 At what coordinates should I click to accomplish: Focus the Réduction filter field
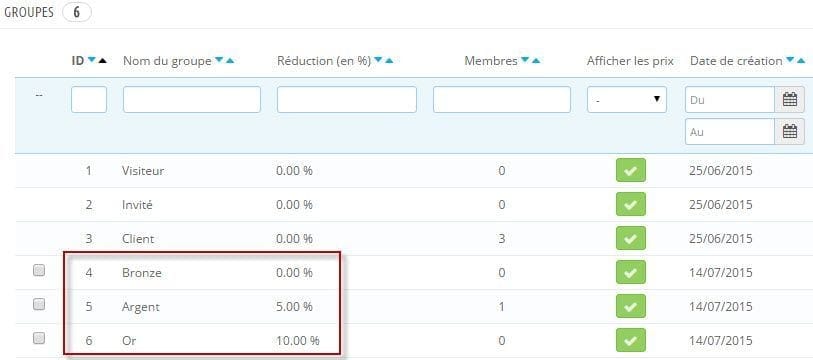click(x=347, y=100)
